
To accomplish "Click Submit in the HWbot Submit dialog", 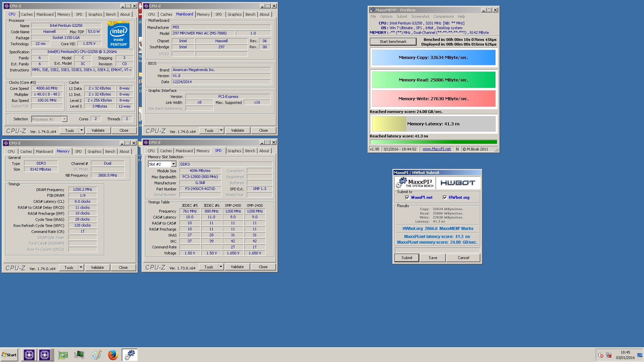I will point(407,258).
